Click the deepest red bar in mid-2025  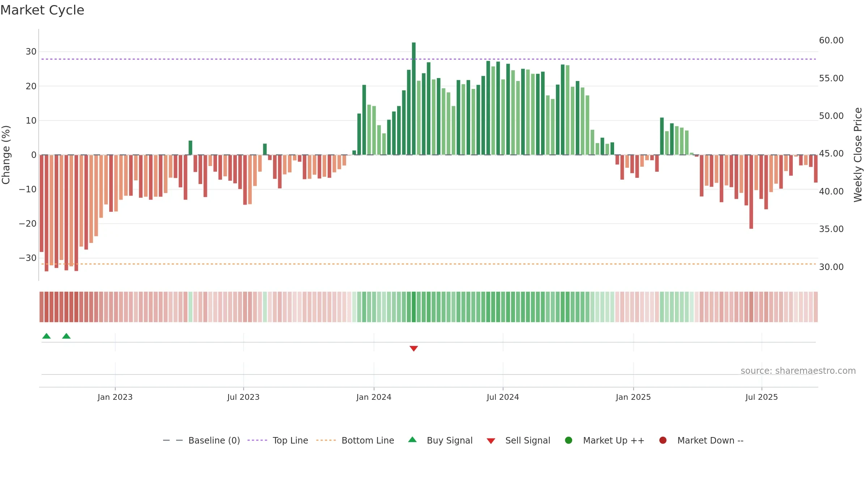click(751, 192)
